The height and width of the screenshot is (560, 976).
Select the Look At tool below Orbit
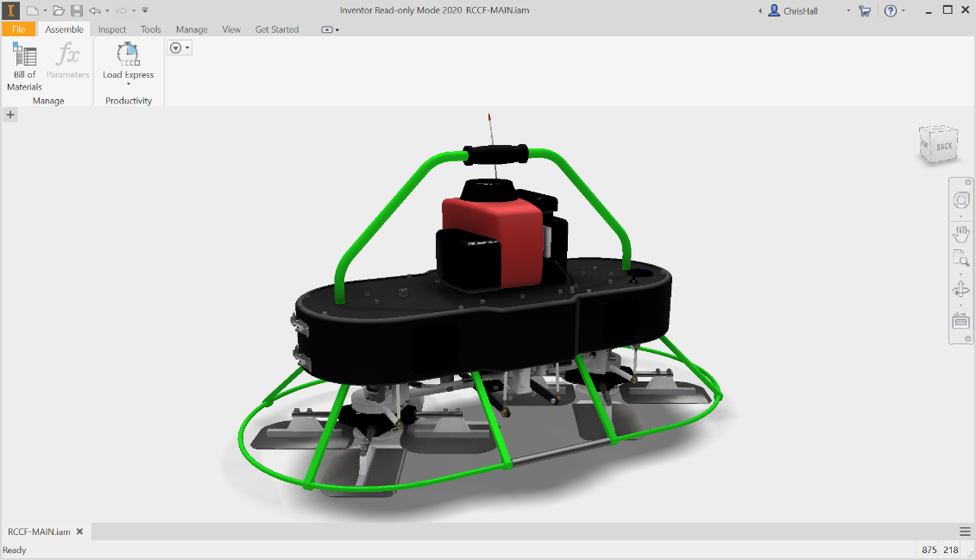(961, 322)
